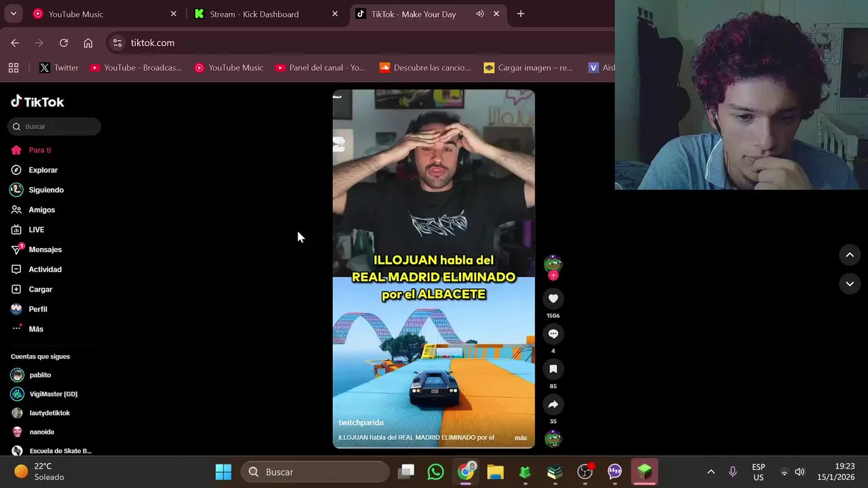Viewport: 868px width, 488px height.
Task: Open WhatsApp from the taskbar
Action: pos(435,472)
